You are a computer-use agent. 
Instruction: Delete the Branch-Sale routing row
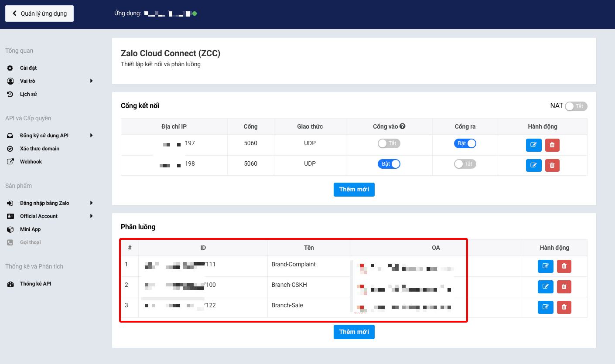pyautogui.click(x=564, y=307)
